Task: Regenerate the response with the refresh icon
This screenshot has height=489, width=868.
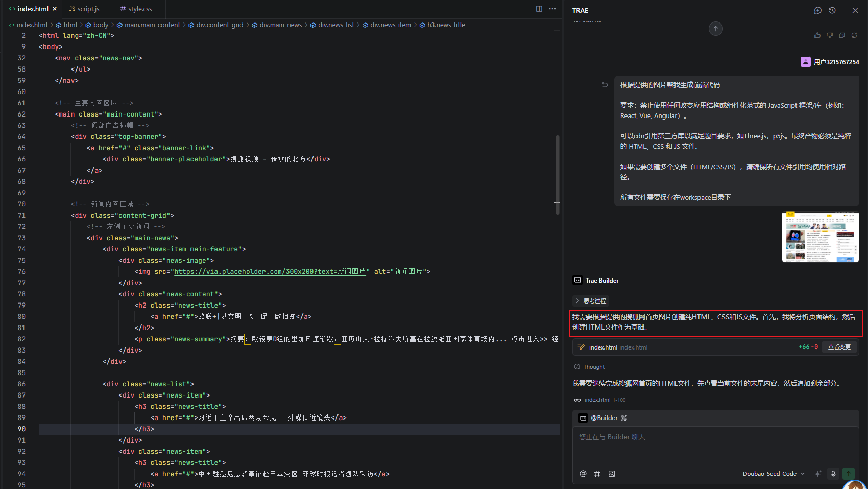Action: coord(854,35)
